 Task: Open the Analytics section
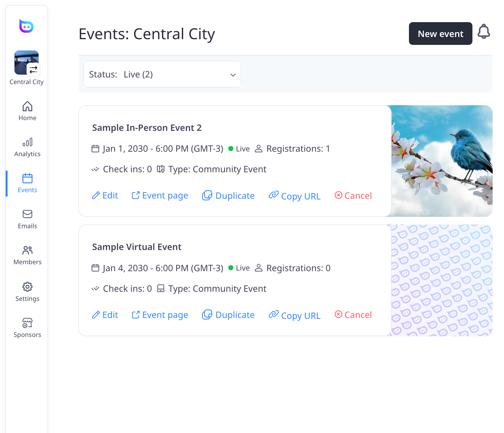pos(27,147)
